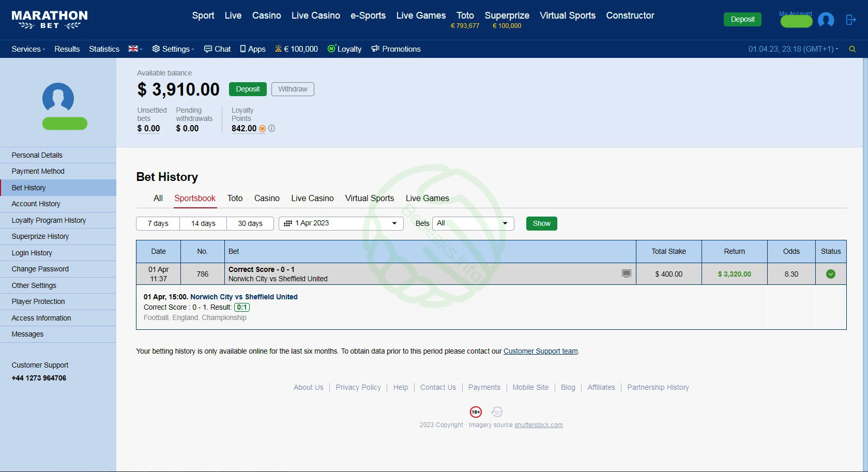Expand the Services menu
Viewport: 868px width, 472px height.
click(28, 49)
